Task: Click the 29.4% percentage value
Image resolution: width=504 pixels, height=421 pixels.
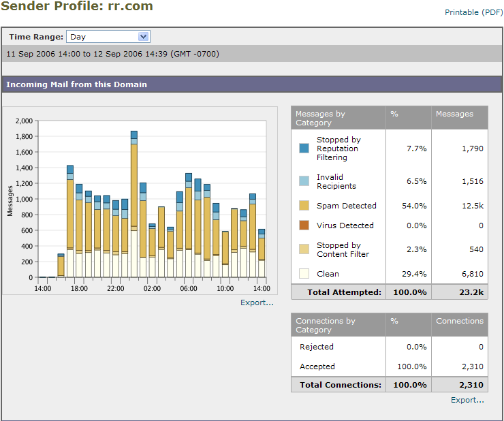Action: pos(414,274)
